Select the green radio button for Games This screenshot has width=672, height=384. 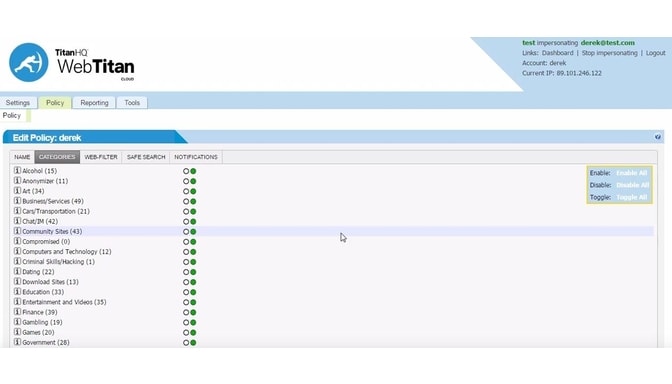193,333
